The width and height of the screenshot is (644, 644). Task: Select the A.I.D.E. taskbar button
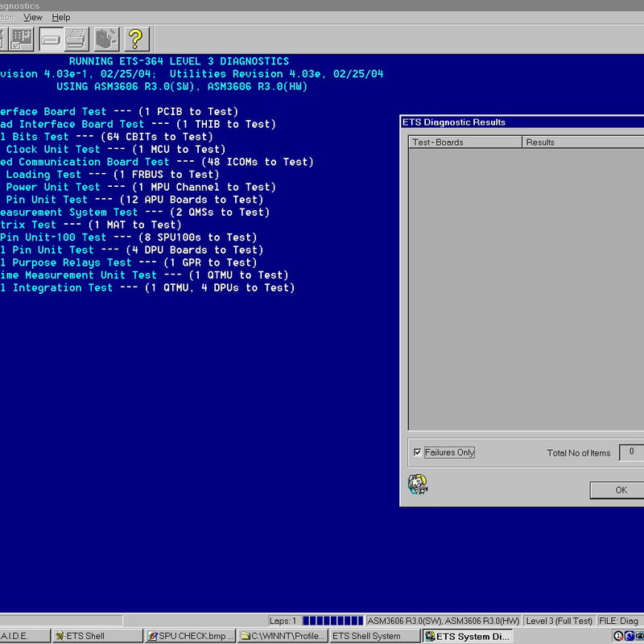click(24, 636)
